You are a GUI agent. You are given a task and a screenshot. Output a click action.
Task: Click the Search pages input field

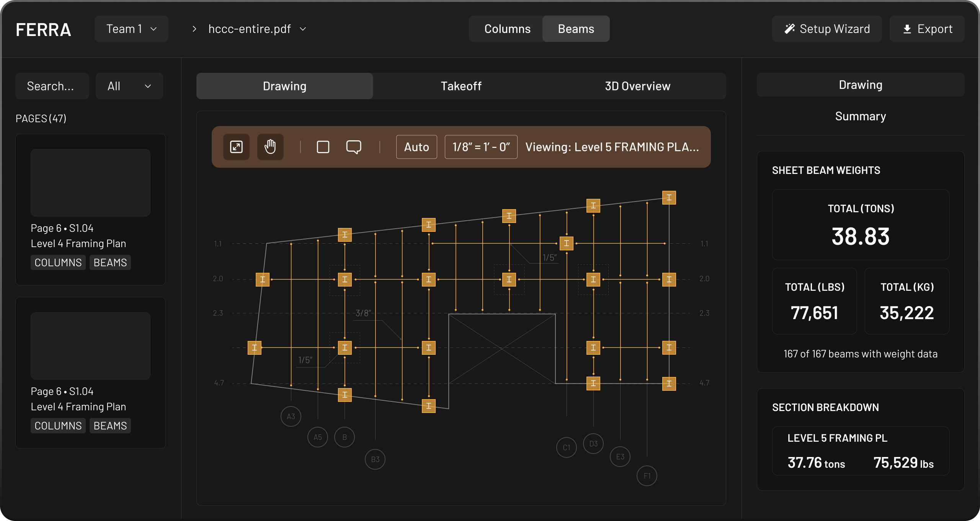[52, 86]
